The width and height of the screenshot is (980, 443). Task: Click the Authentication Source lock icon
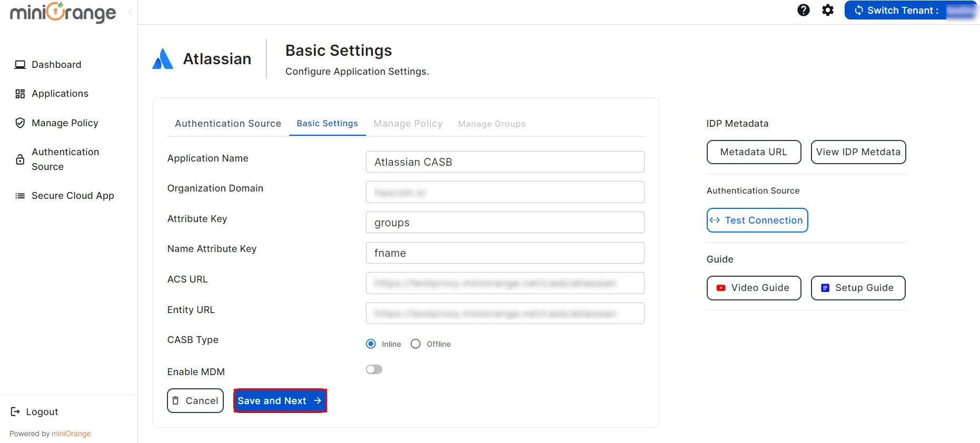tap(20, 159)
